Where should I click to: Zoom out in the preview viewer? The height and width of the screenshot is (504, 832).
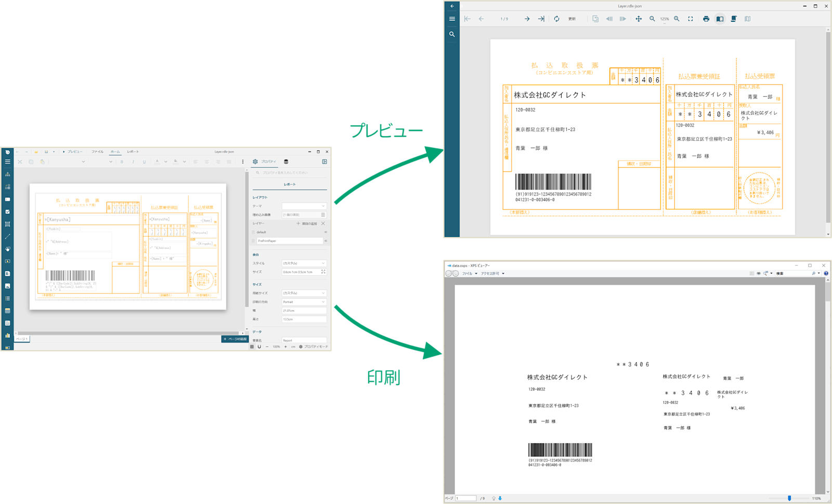[652, 19]
